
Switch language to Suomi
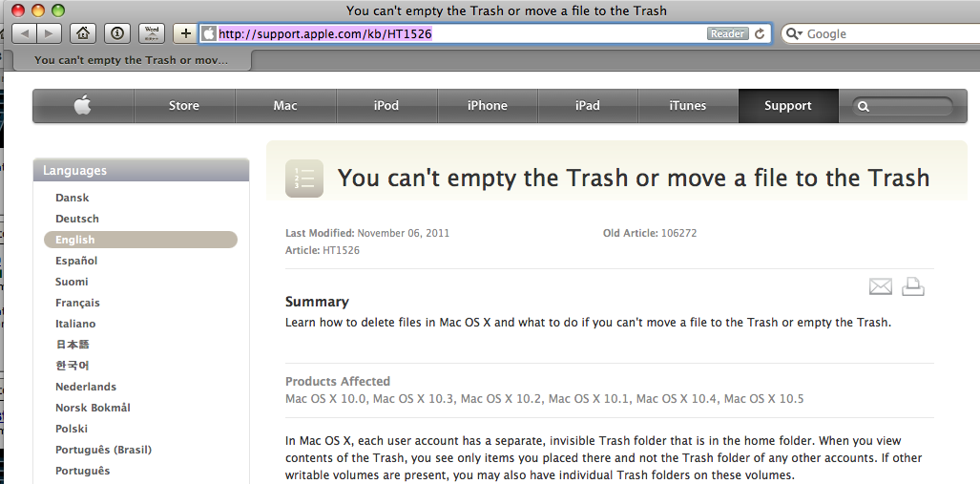(x=72, y=282)
